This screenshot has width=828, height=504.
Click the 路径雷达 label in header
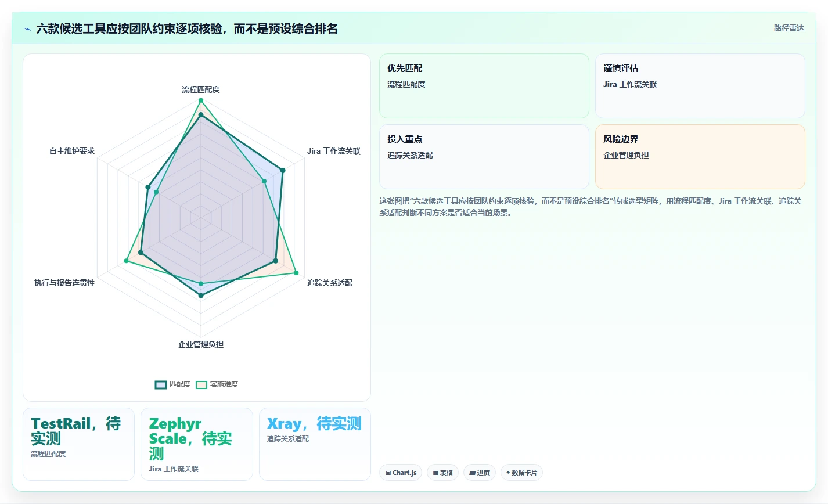pyautogui.click(x=789, y=28)
